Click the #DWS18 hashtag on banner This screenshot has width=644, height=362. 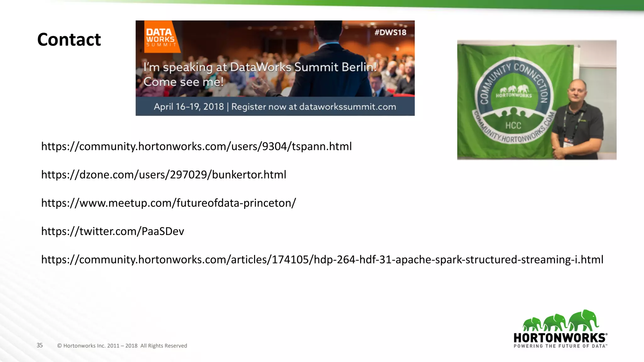pos(390,32)
